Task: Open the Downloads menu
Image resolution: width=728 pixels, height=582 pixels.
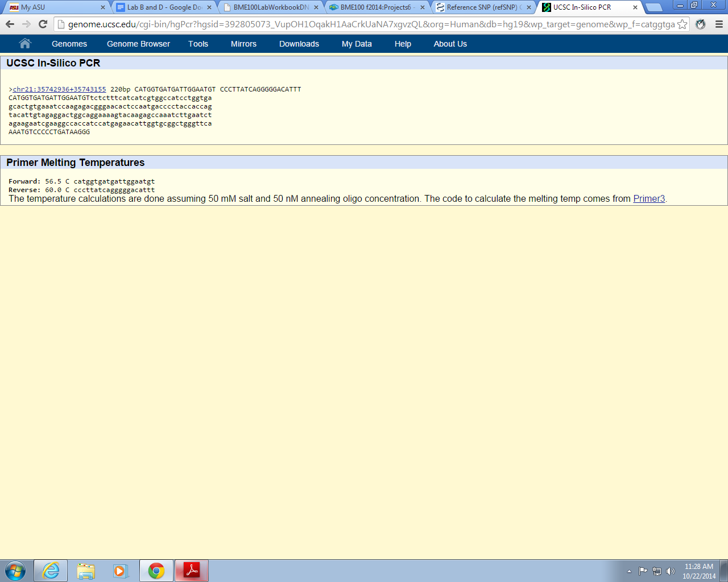Action: click(299, 44)
